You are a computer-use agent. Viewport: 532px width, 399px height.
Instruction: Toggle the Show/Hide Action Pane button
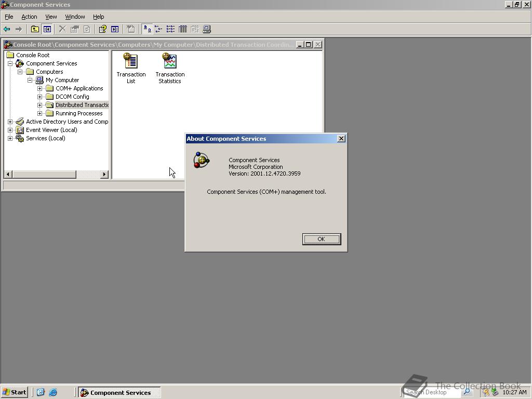[115, 29]
